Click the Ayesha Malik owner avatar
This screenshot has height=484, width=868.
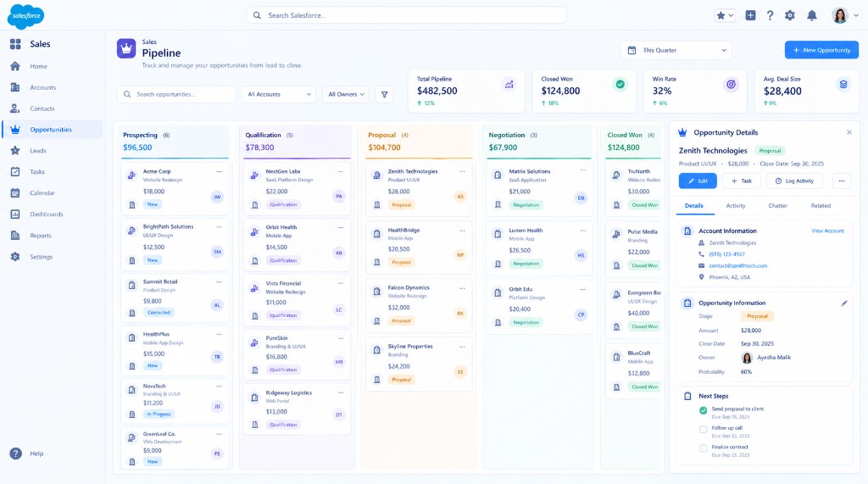point(747,358)
